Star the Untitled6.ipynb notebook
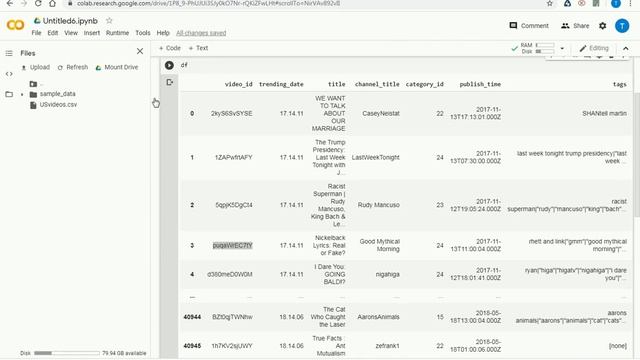 tap(109, 20)
